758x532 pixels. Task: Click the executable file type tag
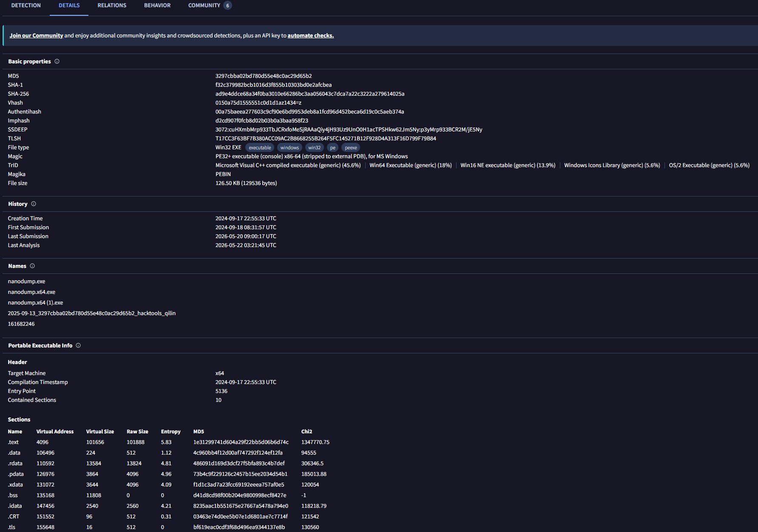260,148
